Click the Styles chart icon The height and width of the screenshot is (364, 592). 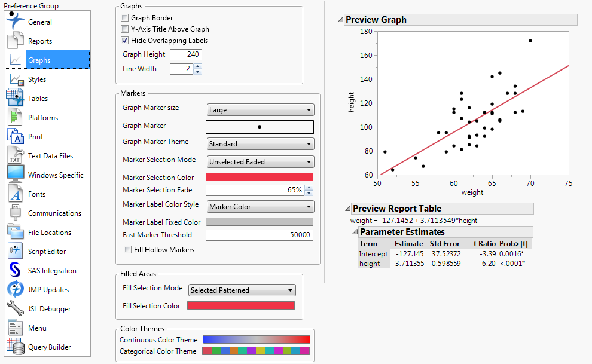pos(17,79)
